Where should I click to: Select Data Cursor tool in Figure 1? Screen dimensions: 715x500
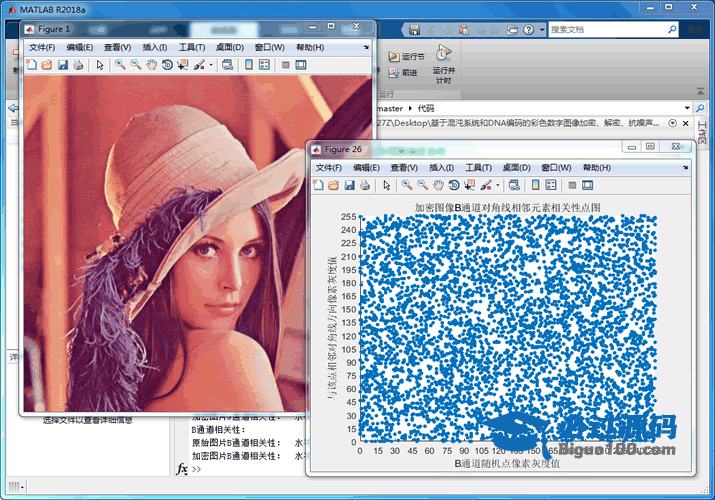[183, 65]
